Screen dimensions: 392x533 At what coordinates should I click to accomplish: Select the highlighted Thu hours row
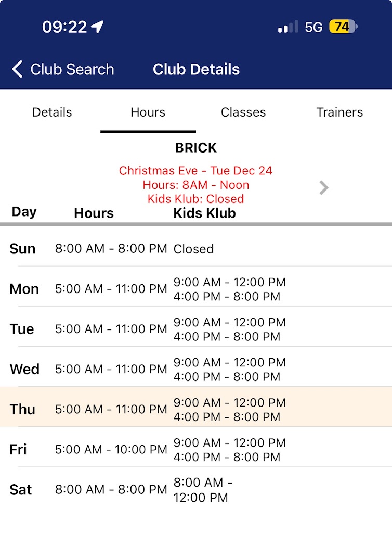pos(195,409)
